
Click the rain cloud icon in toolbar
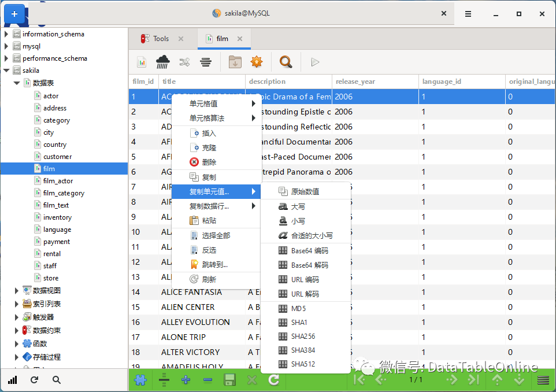click(x=163, y=62)
